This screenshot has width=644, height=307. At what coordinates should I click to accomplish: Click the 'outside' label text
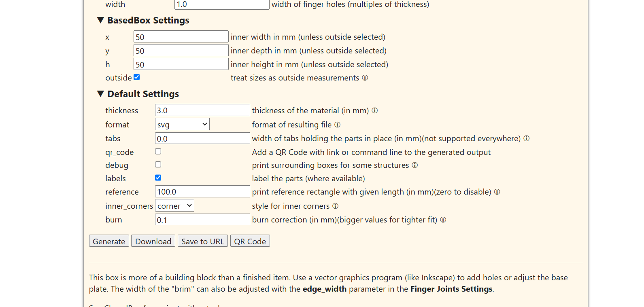coord(119,78)
